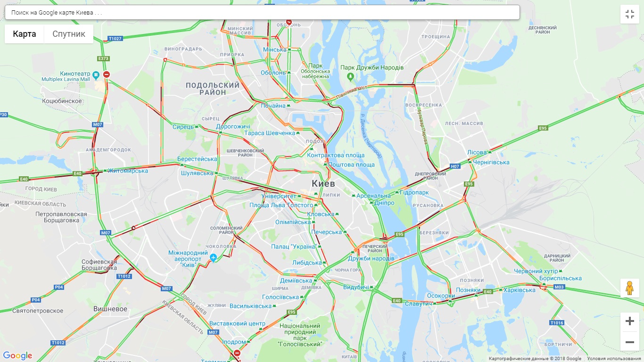Open Street View pegman

pyautogui.click(x=630, y=288)
